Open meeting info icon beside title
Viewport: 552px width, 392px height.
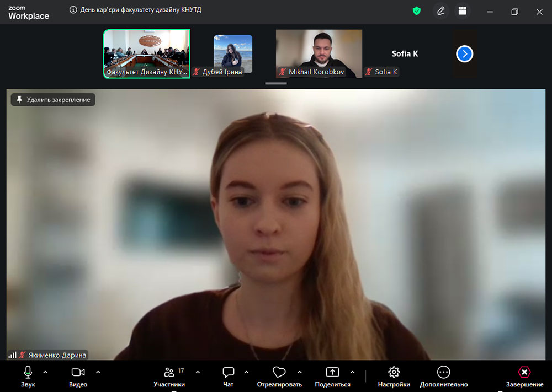click(73, 10)
